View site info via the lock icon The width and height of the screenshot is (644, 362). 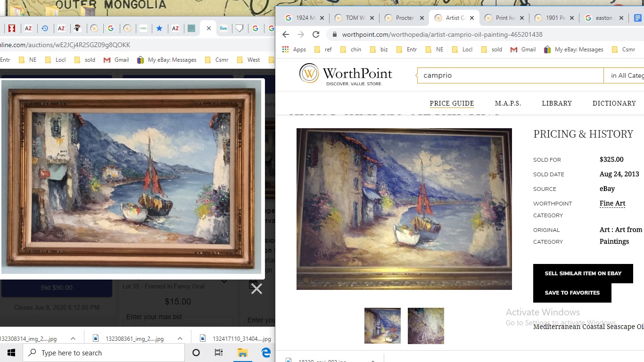pos(335,34)
